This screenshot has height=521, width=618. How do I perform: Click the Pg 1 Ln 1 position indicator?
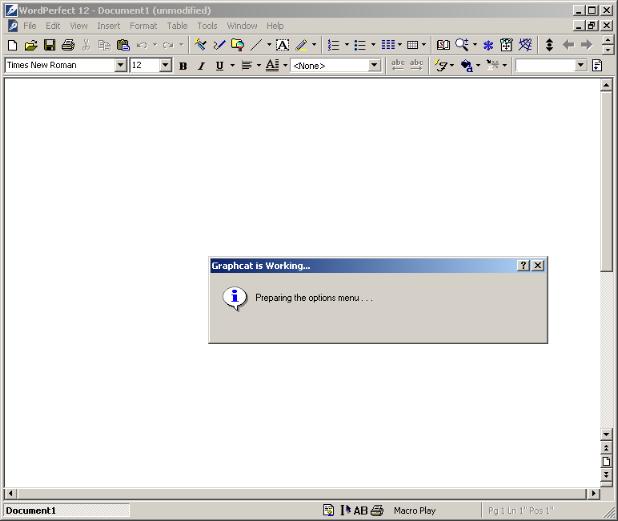coord(521,511)
